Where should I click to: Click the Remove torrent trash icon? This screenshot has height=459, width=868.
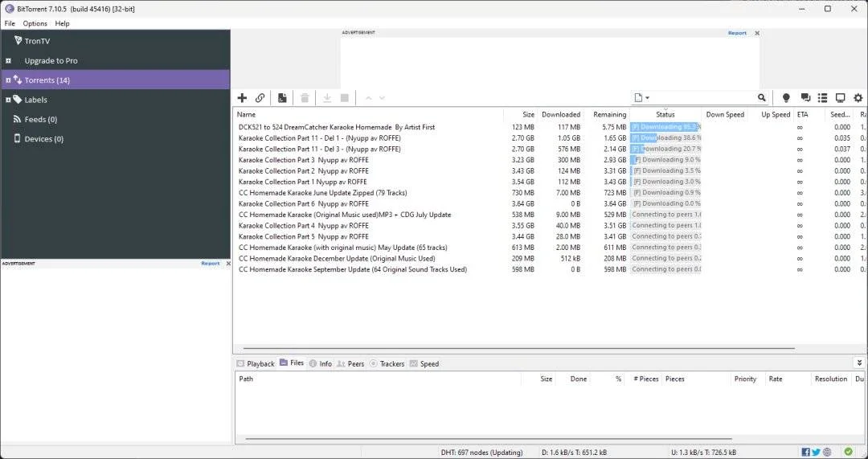(x=305, y=98)
